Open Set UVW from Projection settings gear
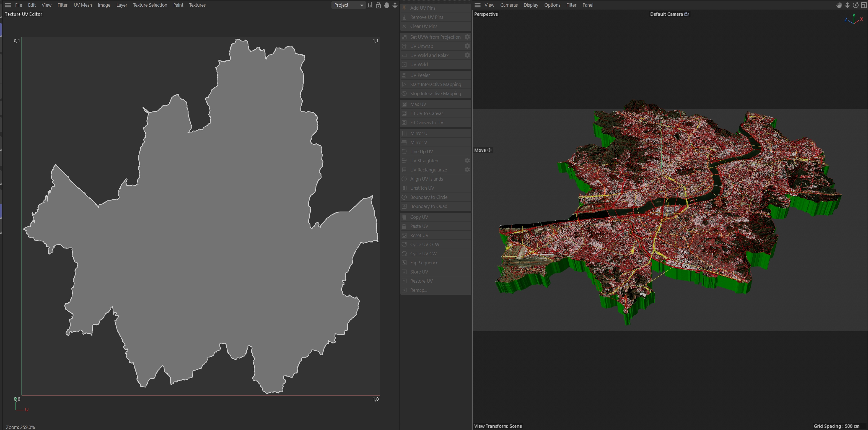Image resolution: width=868 pixels, height=430 pixels. point(467,37)
